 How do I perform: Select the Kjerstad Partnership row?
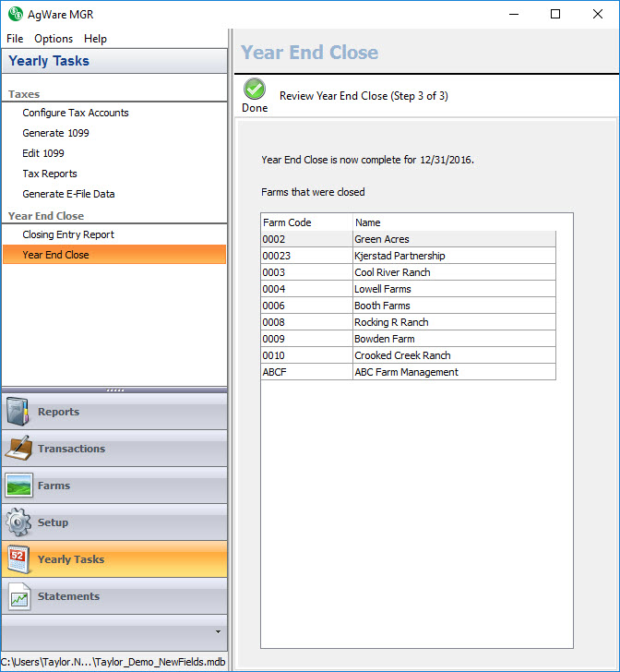tap(399, 256)
